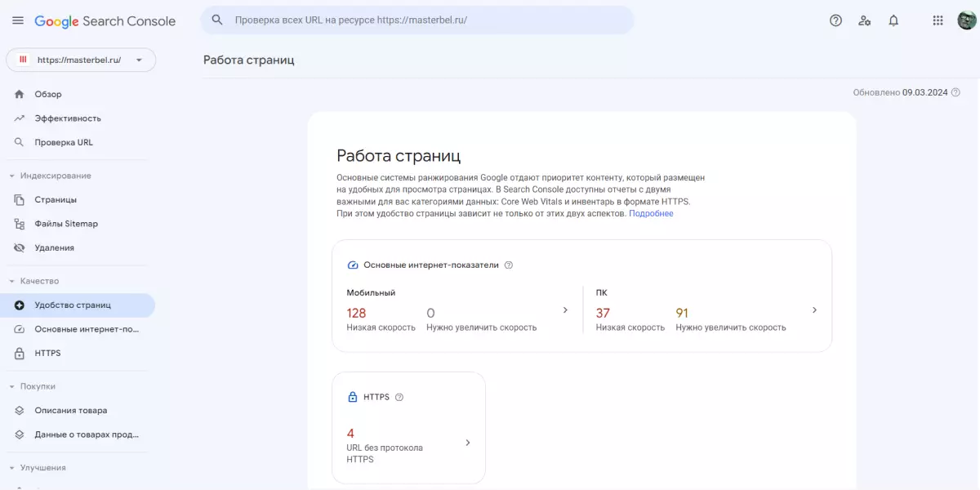Select Удобство страниц menu item
Viewport: 980px width, 490px height.
click(78, 305)
